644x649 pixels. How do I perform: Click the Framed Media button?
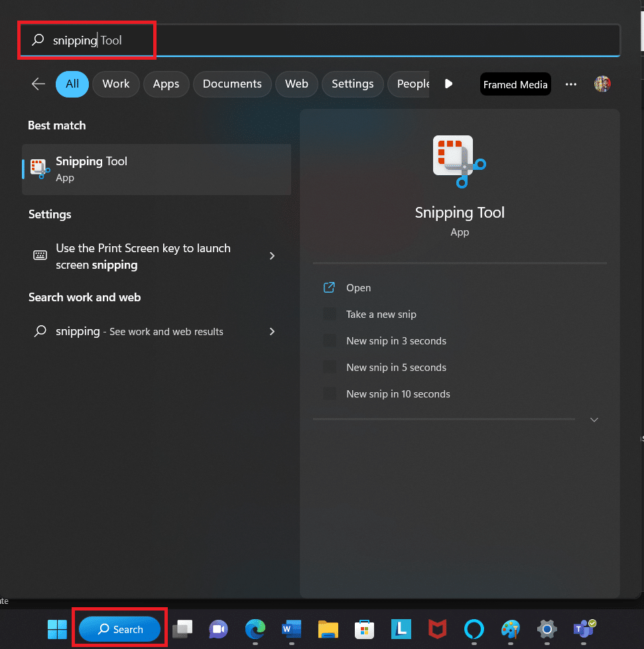515,84
